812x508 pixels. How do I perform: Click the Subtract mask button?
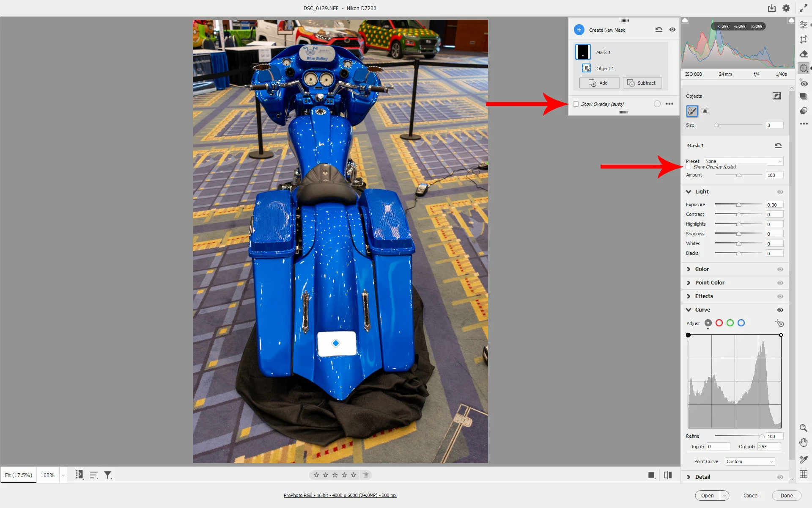[642, 83]
